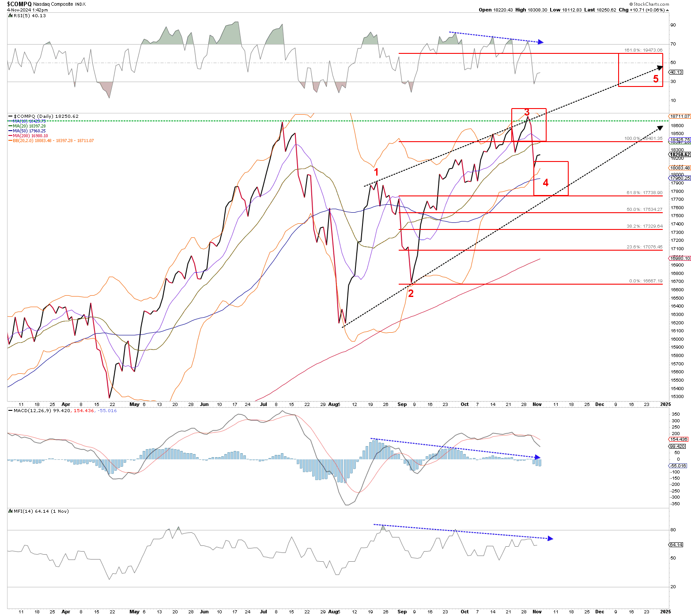Viewport: 691px width, 616px height.
Task: Click the 'Last 18250.62' quote value
Action: coord(600,10)
